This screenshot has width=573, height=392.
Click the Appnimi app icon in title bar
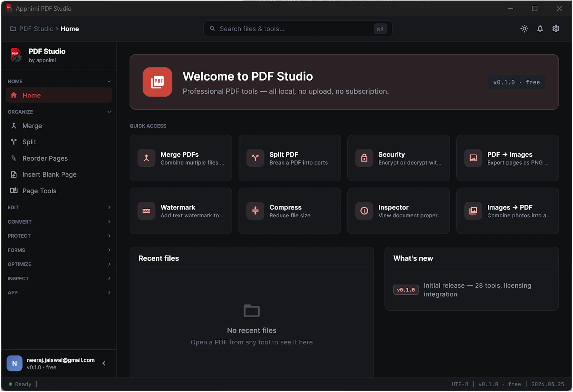click(9, 8)
